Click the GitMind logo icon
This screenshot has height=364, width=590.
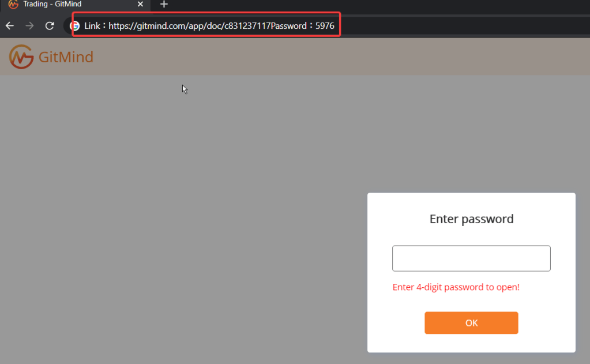(21, 57)
